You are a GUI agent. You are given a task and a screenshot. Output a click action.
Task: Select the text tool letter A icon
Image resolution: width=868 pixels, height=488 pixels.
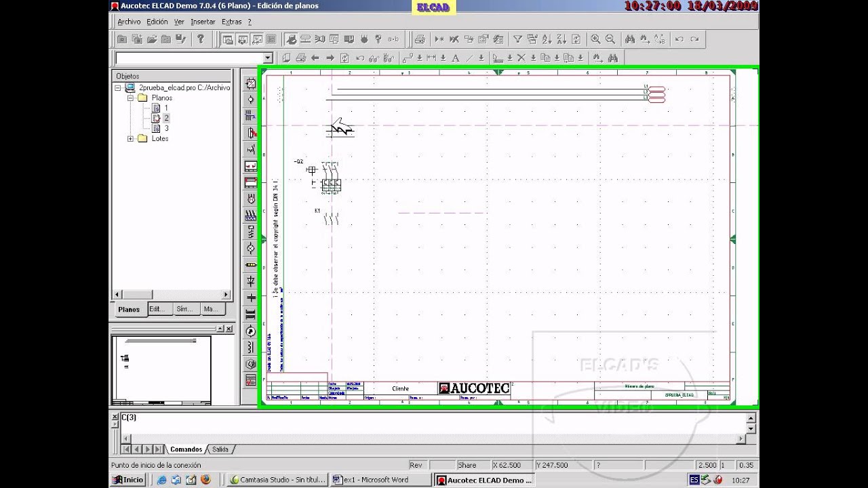click(x=455, y=58)
